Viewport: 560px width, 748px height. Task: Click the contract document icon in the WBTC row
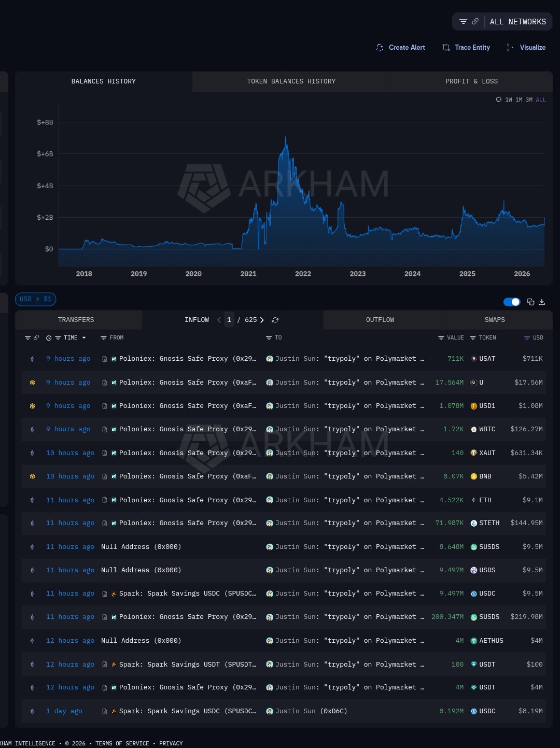tap(105, 429)
